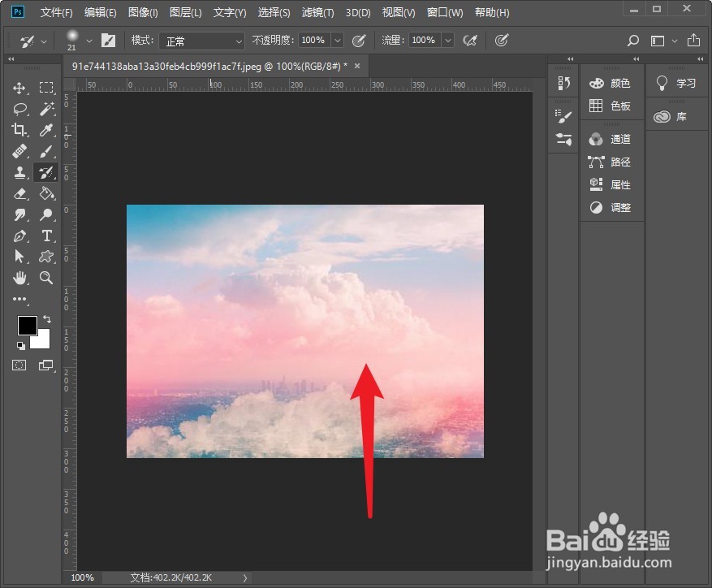Enable airbrush build-up effect

[x=470, y=41]
